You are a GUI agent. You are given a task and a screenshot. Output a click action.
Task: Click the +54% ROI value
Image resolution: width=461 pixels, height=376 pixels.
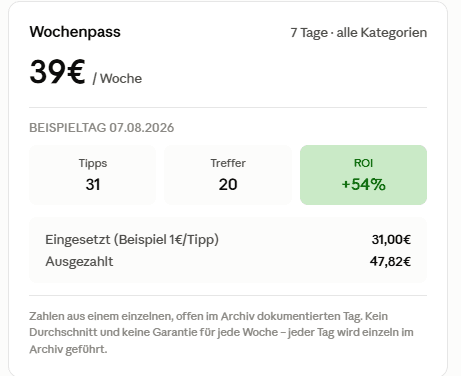click(x=363, y=184)
